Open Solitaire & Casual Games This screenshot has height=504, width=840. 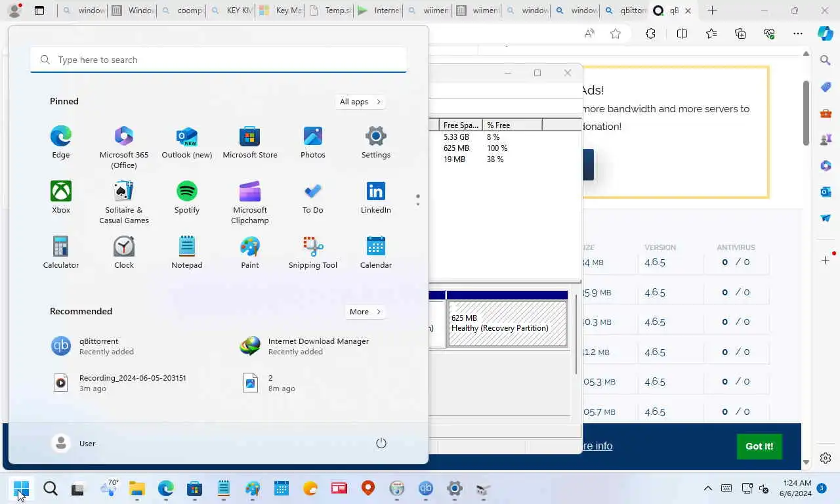click(124, 202)
